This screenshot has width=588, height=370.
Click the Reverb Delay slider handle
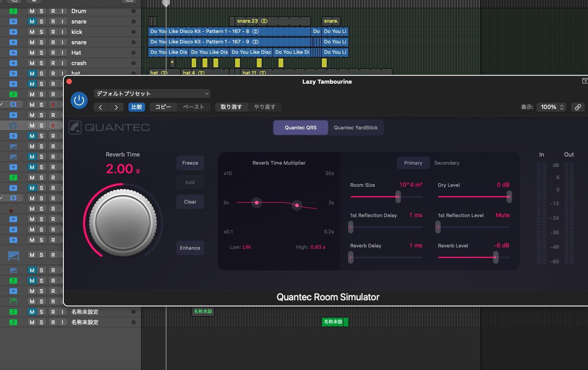pos(351,257)
